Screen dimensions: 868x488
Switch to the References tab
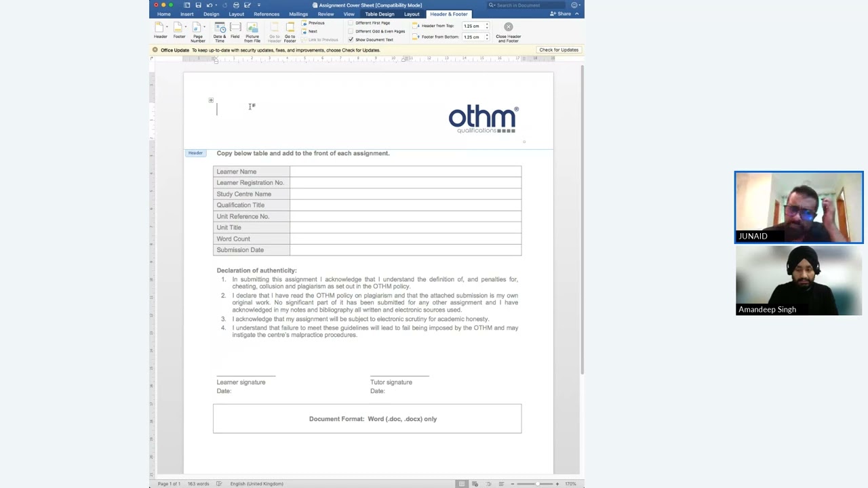[x=267, y=14]
